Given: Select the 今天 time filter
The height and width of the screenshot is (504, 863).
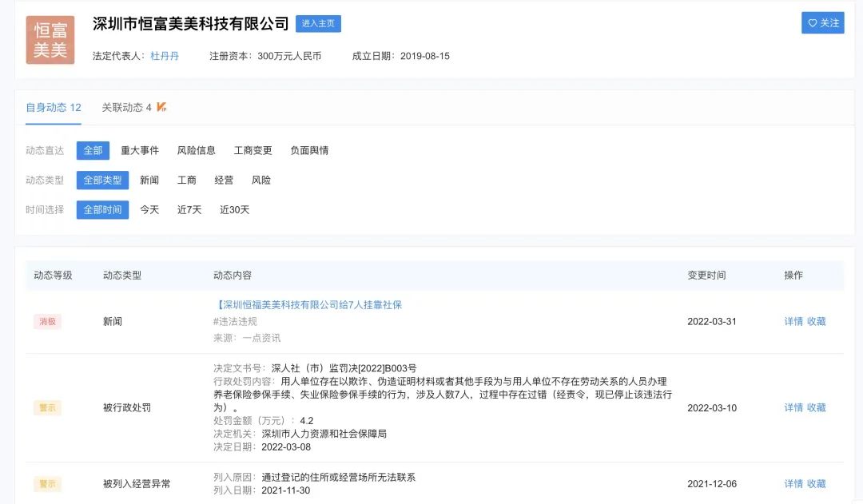Looking at the screenshot, I should 149,209.
